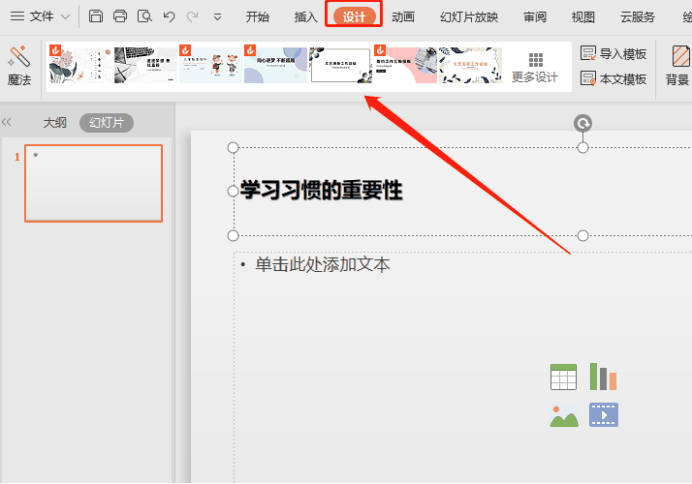Click the top-left resize handle of title box
Screen dimensions: 692x484
pos(233,147)
